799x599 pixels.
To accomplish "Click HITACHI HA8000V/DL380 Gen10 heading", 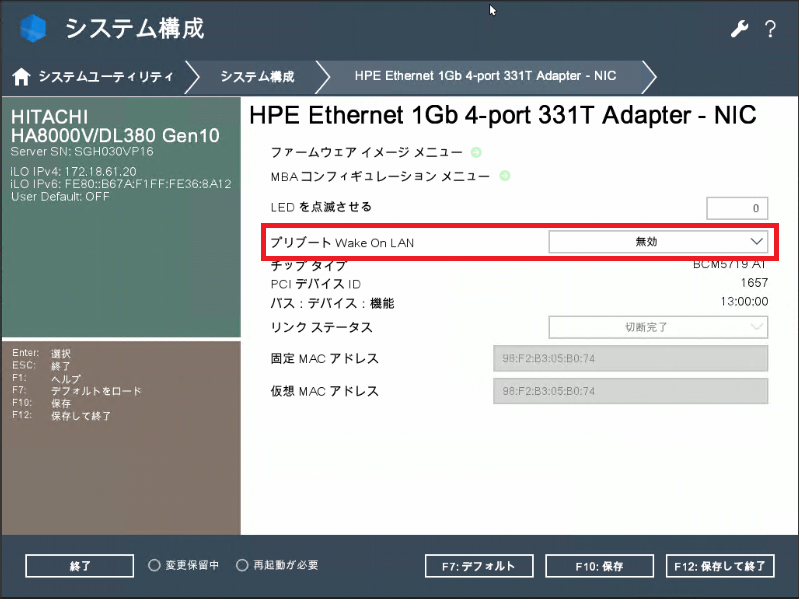I will pos(115,126).
